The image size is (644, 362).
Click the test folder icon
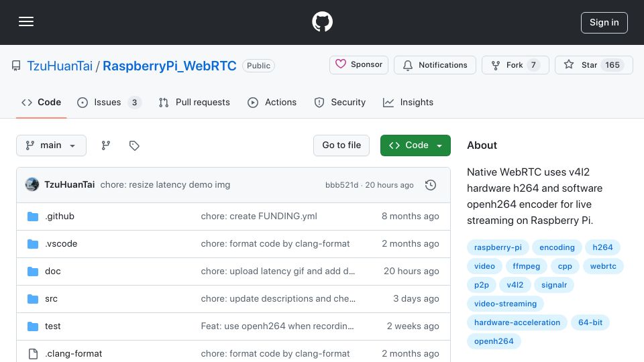pos(33,326)
